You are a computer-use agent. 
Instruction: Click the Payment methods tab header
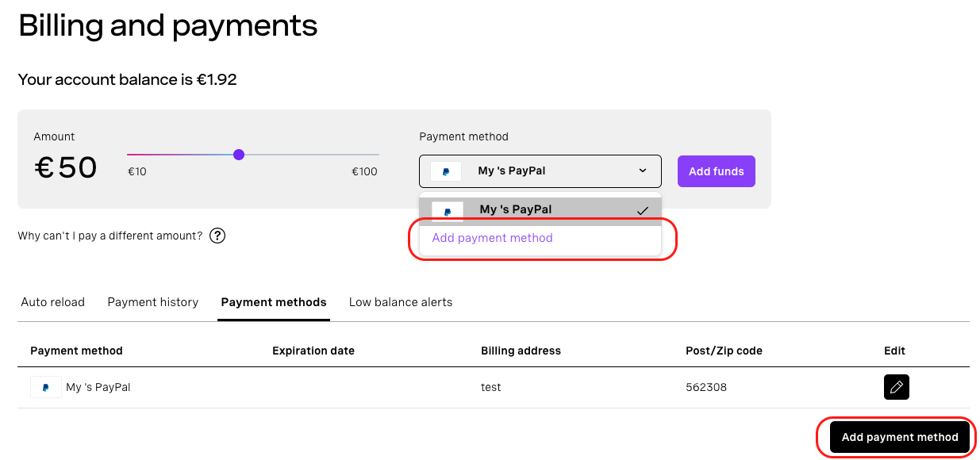(x=273, y=302)
